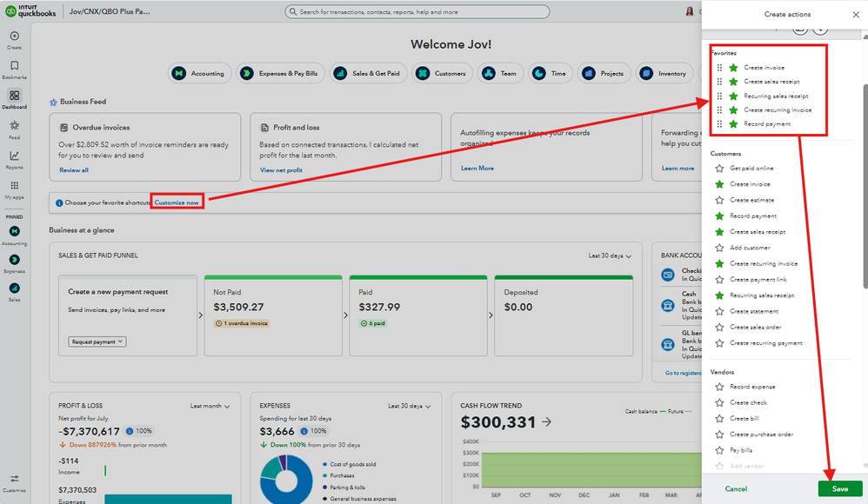
Task: Open the Inventory shortcut pill
Action: click(664, 73)
